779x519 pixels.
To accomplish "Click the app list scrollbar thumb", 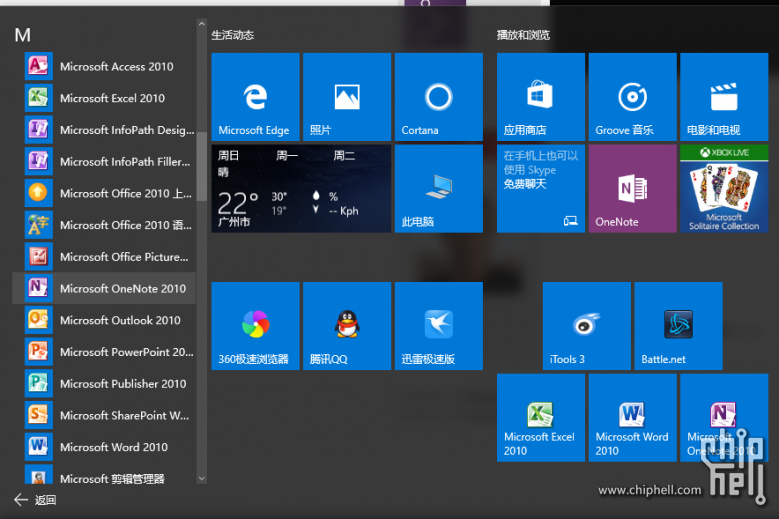I will [x=201, y=167].
